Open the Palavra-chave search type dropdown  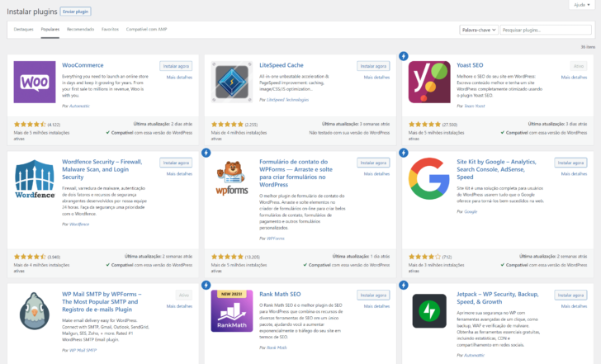(x=479, y=30)
